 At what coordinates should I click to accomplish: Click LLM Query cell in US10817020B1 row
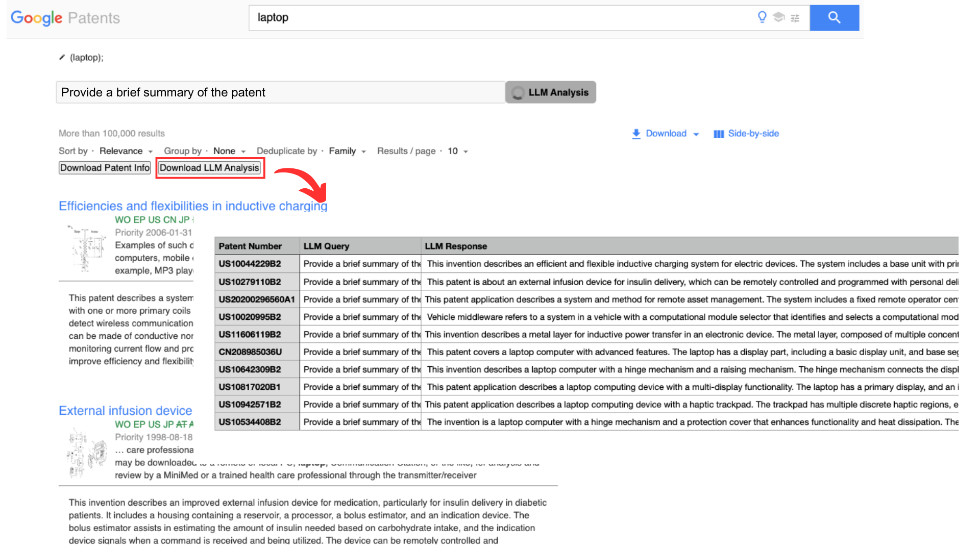[360, 387]
